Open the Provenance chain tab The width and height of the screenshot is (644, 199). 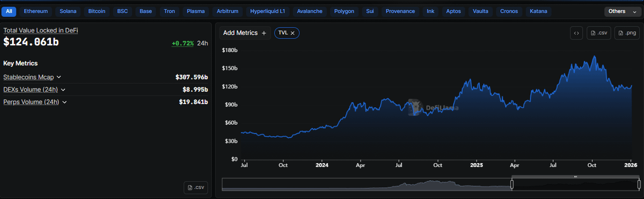tap(400, 11)
